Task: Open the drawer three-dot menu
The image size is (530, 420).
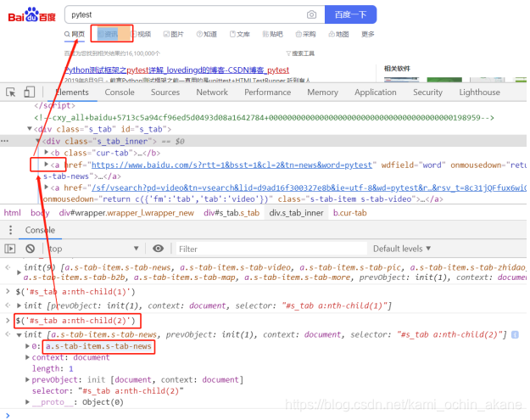Action: (x=11, y=230)
